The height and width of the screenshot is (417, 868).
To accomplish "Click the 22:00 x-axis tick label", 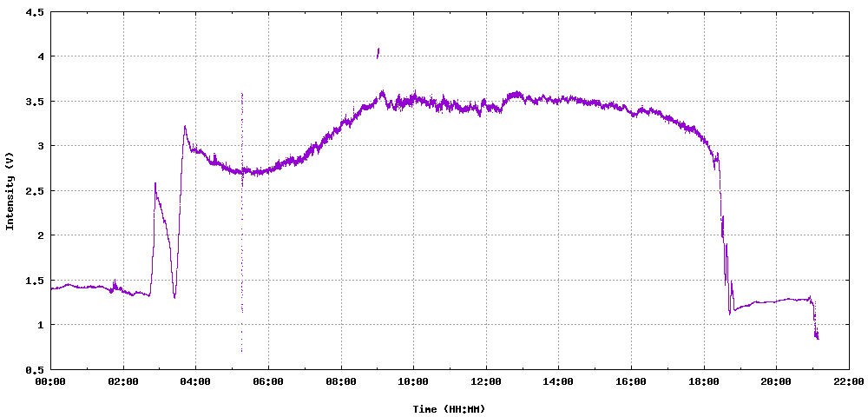I will point(849,381).
